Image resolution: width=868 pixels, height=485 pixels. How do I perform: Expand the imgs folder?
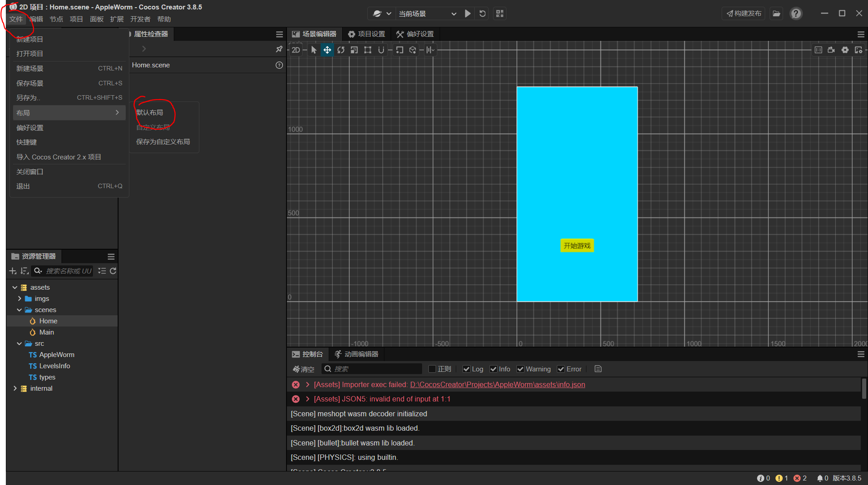19,299
